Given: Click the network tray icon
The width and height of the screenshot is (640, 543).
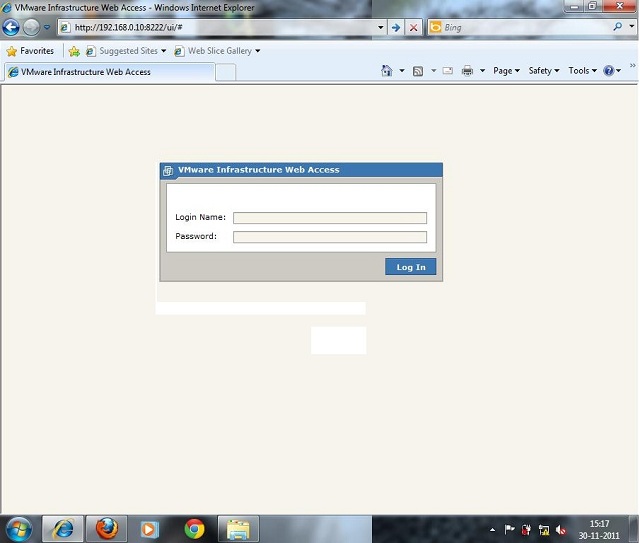Looking at the screenshot, I should pyautogui.click(x=544, y=530).
